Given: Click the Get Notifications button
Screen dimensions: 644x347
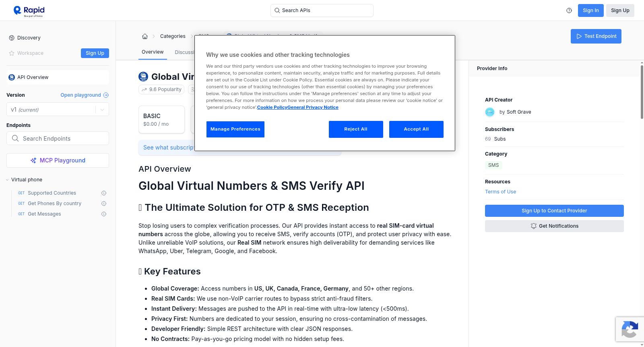Looking at the screenshot, I should coord(554,226).
